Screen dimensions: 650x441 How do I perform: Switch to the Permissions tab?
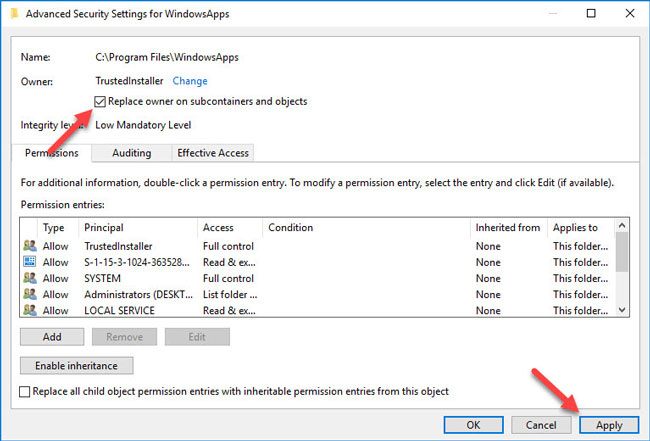(x=51, y=153)
